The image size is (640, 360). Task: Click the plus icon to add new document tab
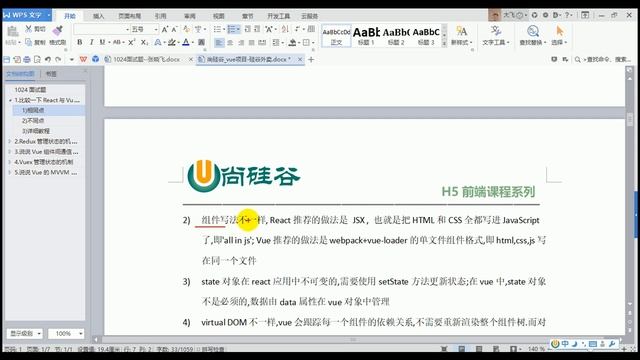[311, 60]
